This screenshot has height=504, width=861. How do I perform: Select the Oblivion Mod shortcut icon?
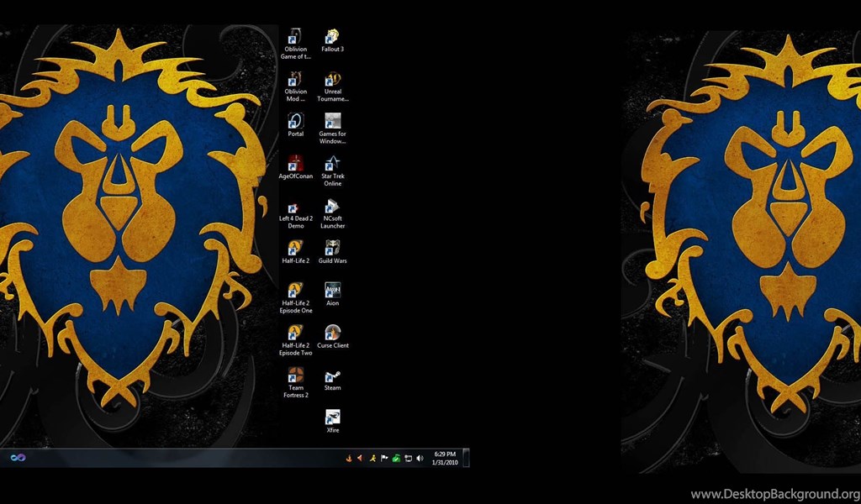point(295,87)
